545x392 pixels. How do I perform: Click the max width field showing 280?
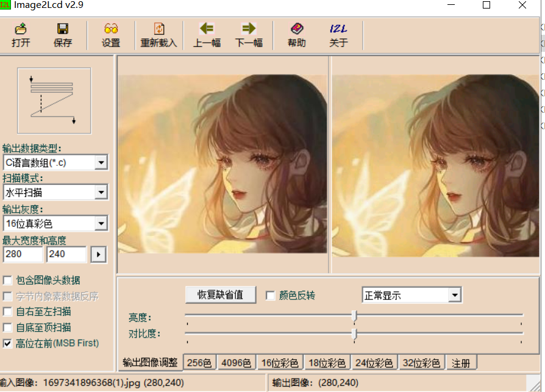coord(23,254)
